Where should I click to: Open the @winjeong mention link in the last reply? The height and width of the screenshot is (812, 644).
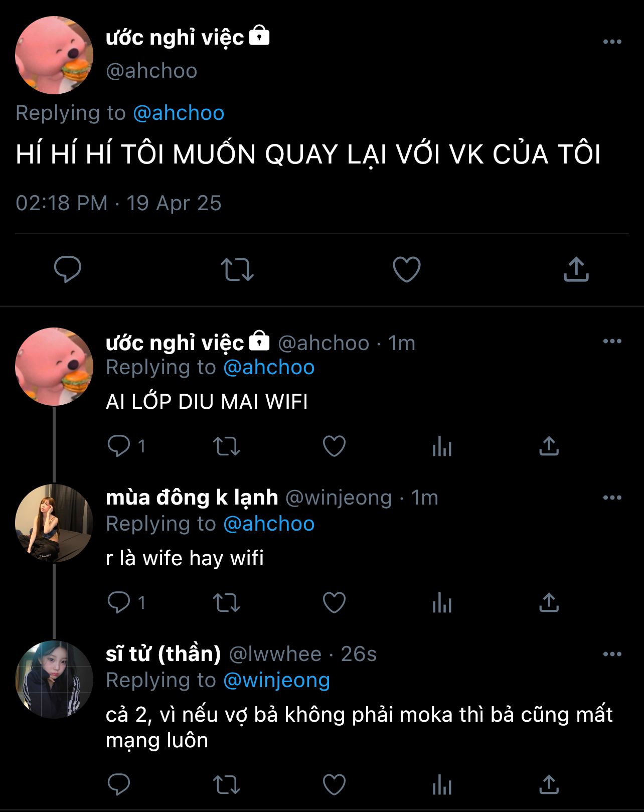276,681
